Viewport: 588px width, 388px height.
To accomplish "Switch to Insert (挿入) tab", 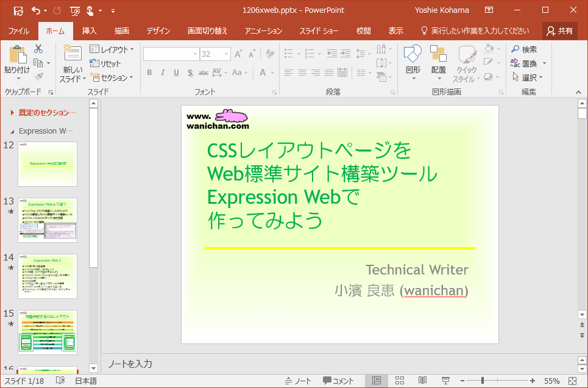I will (89, 31).
